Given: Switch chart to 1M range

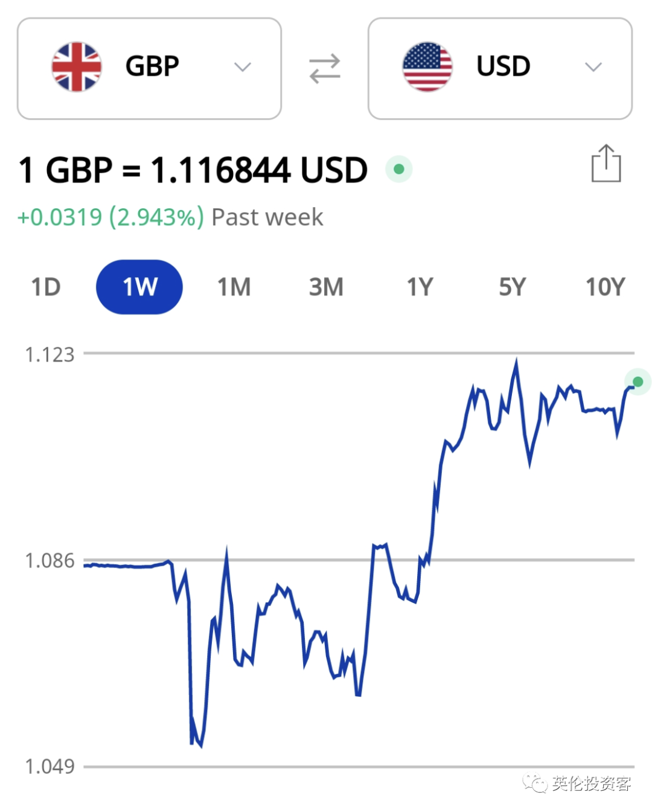Looking at the screenshot, I should pos(234,287).
